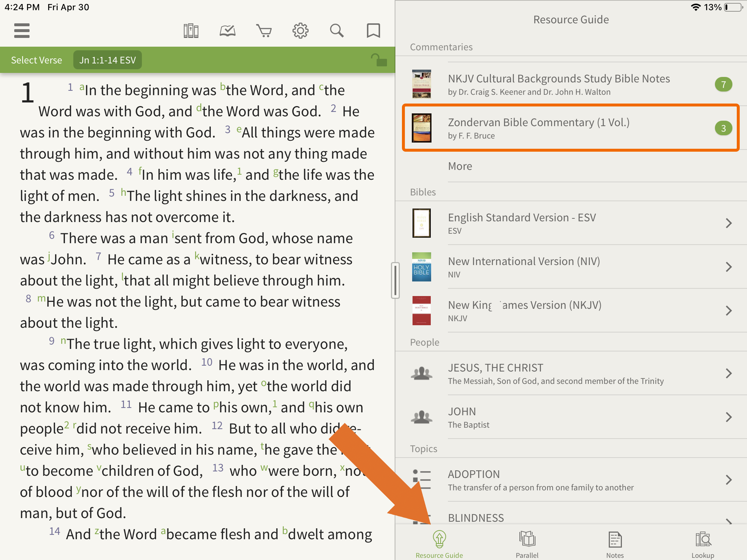Image resolution: width=747 pixels, height=560 pixels.
Task: Expand the NIV row chevron
Action: [x=728, y=267]
